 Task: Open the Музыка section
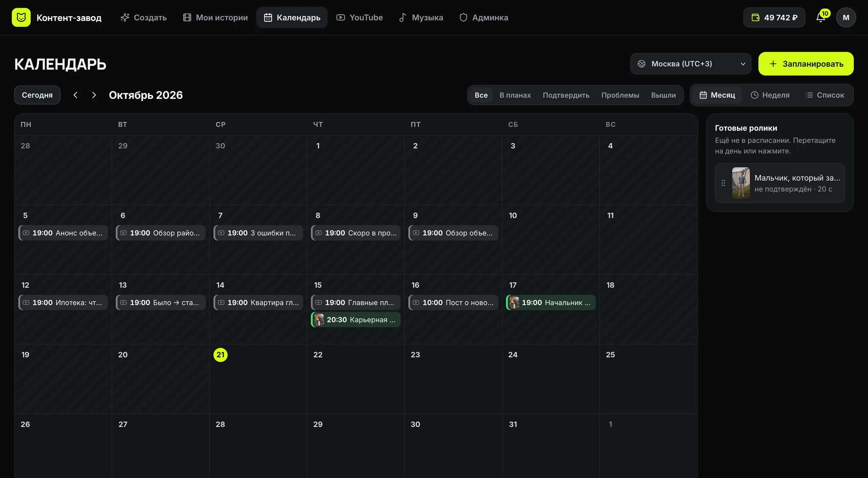[x=421, y=17]
